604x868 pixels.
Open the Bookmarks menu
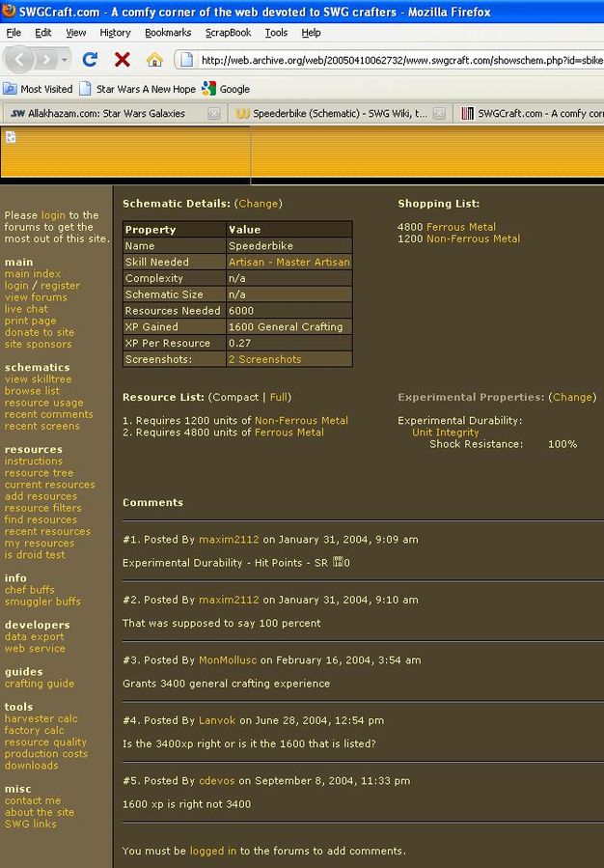pyautogui.click(x=168, y=32)
